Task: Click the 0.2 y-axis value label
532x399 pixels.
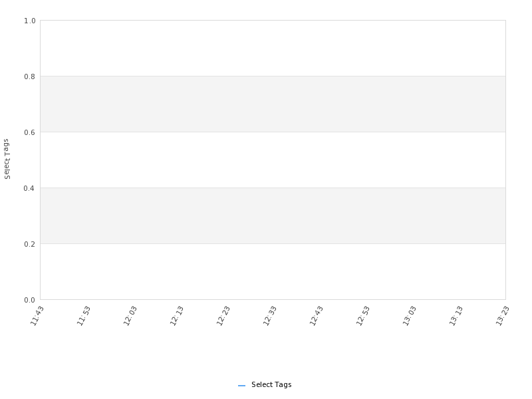Action: point(30,244)
